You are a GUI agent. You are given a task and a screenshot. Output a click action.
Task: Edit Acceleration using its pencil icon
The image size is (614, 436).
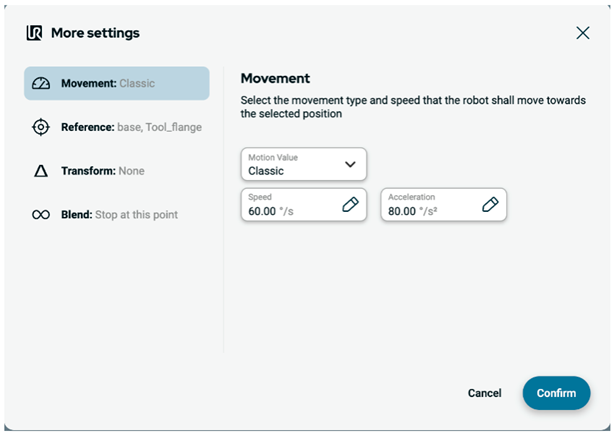pos(490,205)
